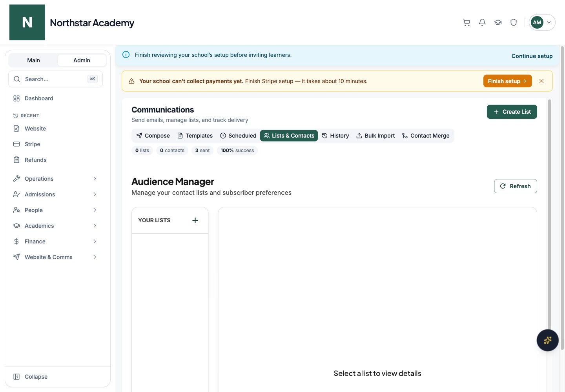Dismiss the Stripe payments warning banner

pos(541,81)
